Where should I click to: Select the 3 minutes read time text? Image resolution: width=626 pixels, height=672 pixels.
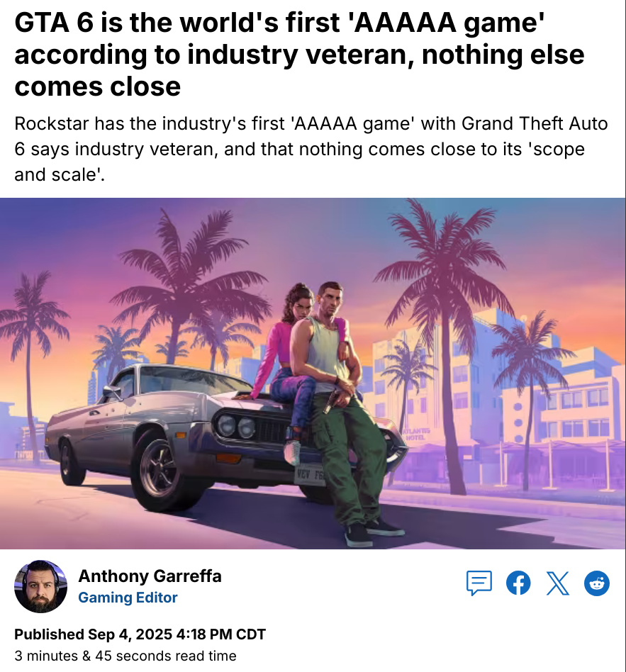click(x=125, y=656)
